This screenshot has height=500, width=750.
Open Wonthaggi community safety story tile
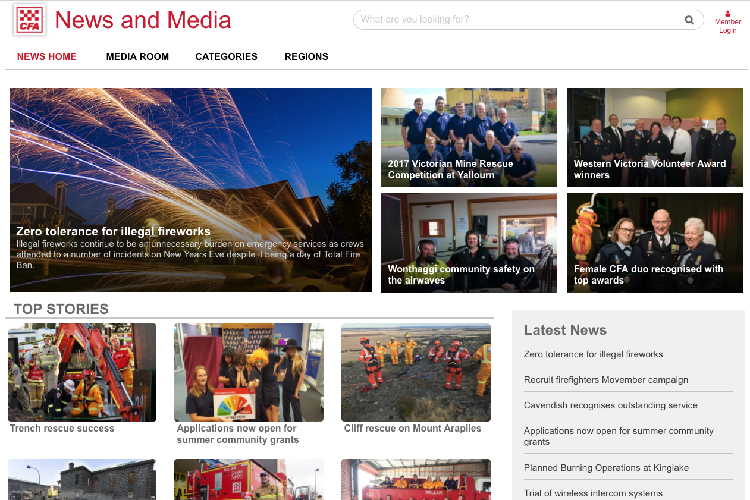(469, 242)
